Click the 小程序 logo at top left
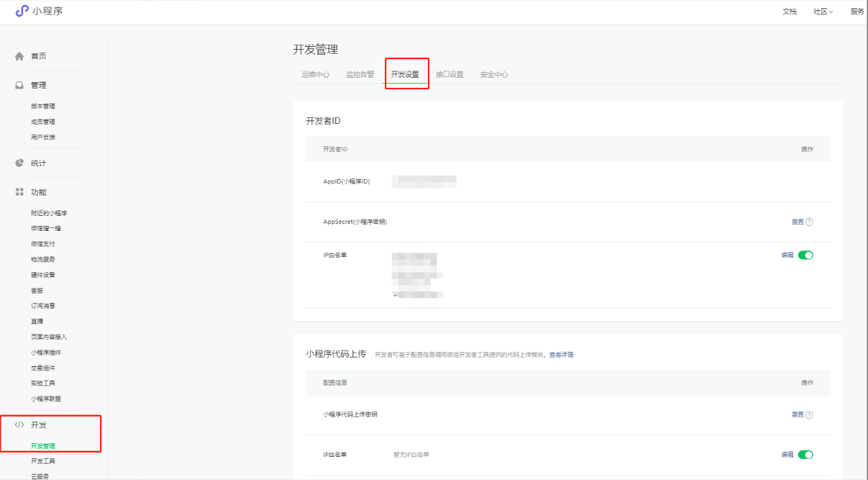 tap(22, 11)
